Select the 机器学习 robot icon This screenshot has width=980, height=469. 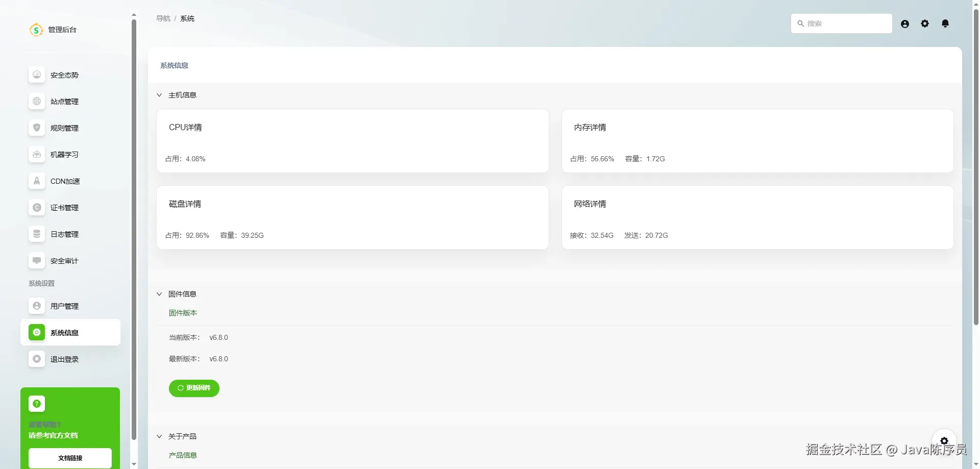click(37, 155)
